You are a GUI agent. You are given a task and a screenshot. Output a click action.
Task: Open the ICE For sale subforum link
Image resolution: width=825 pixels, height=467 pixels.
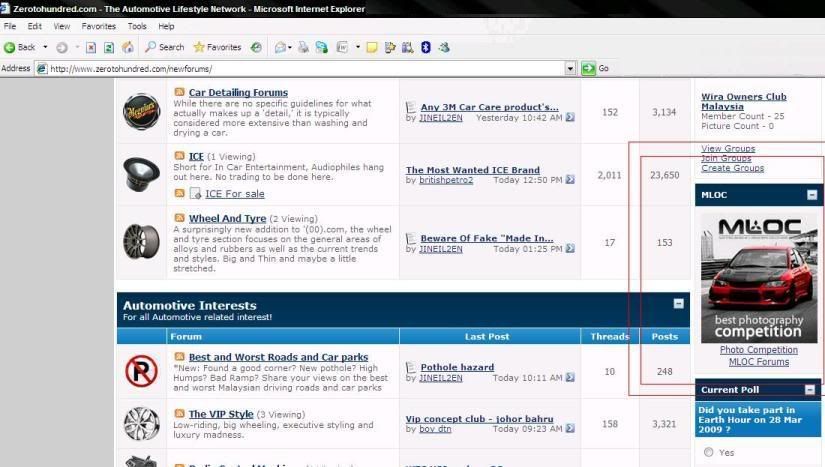(x=235, y=194)
